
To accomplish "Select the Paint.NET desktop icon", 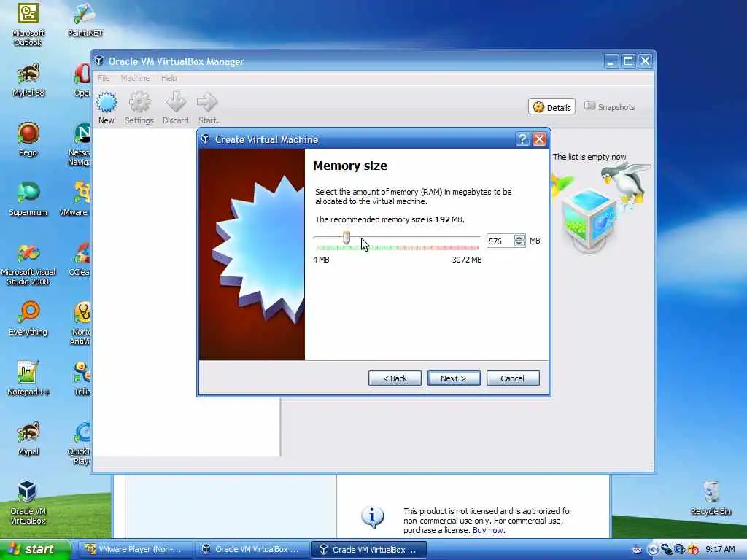I will click(85, 20).
